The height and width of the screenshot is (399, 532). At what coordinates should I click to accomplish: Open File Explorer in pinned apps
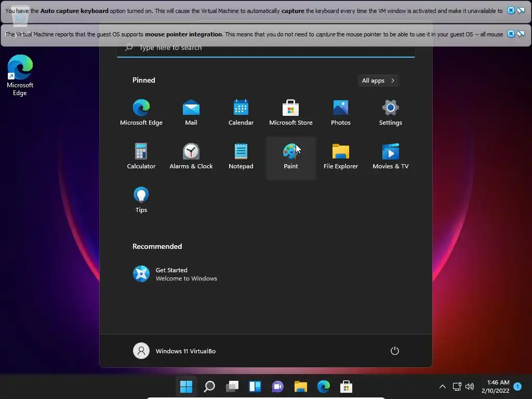click(341, 156)
